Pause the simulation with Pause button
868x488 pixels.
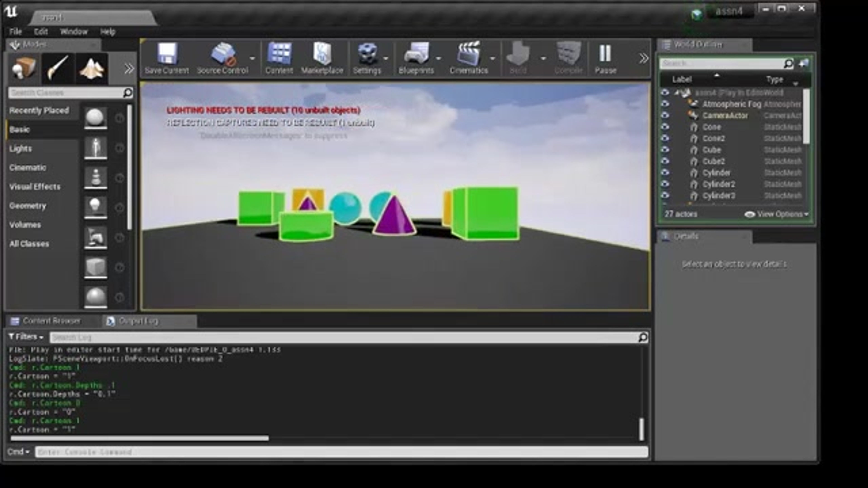(605, 54)
